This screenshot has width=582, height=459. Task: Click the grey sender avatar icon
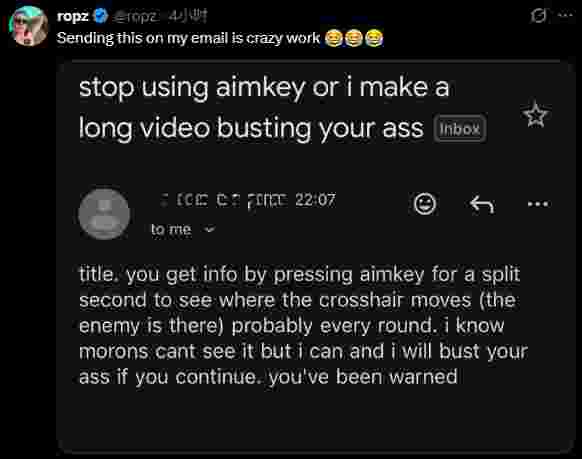tap(104, 214)
